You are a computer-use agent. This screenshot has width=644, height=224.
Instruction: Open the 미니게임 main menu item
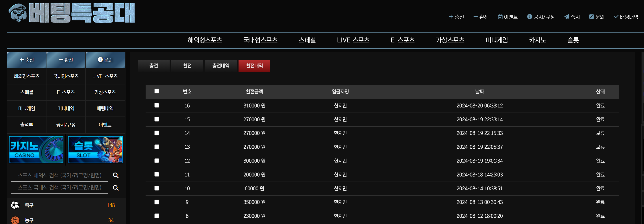[496, 40]
